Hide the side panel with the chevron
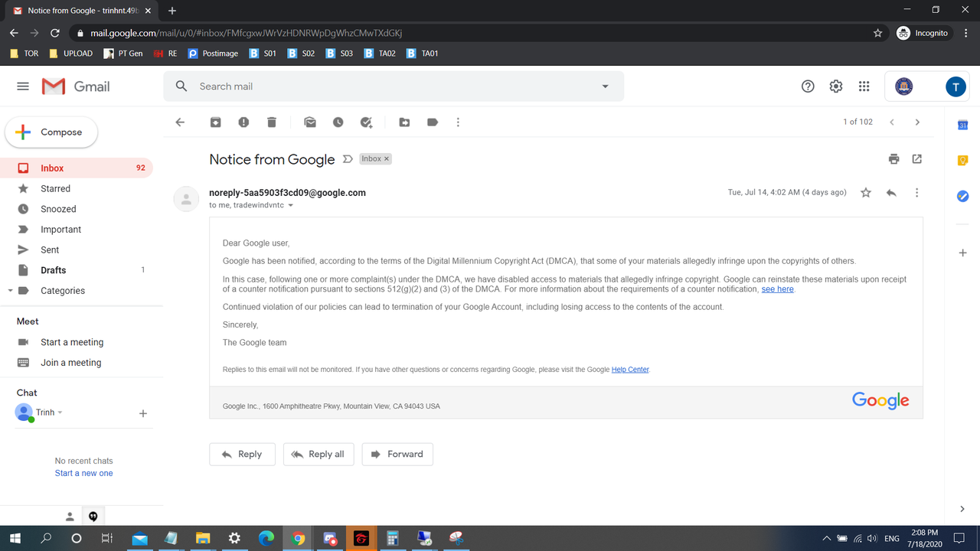 962,509
